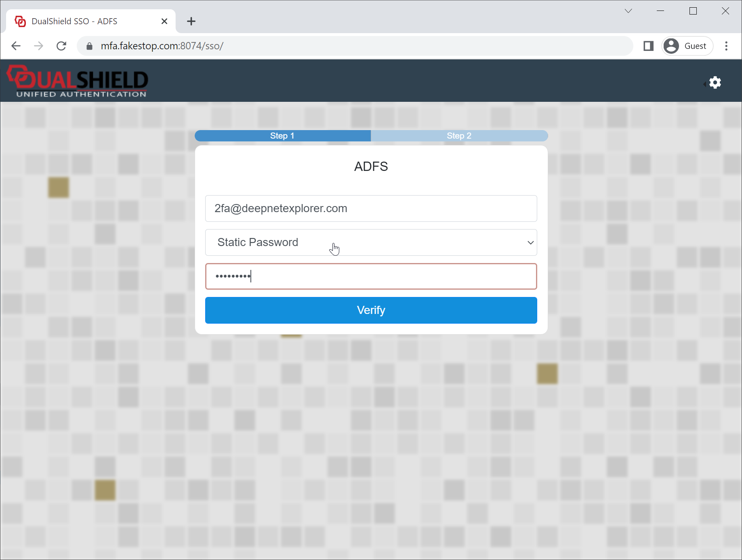Image resolution: width=742 pixels, height=560 pixels.
Task: Close the DualShield SSO tab
Action: click(164, 21)
